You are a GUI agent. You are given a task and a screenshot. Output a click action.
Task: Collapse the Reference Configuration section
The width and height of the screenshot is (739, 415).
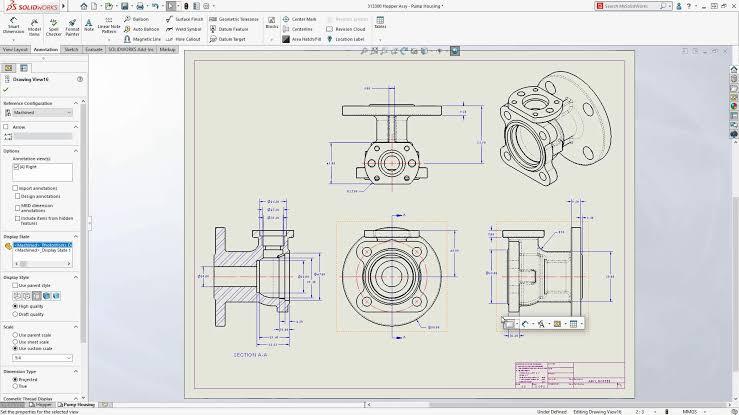coord(75,103)
